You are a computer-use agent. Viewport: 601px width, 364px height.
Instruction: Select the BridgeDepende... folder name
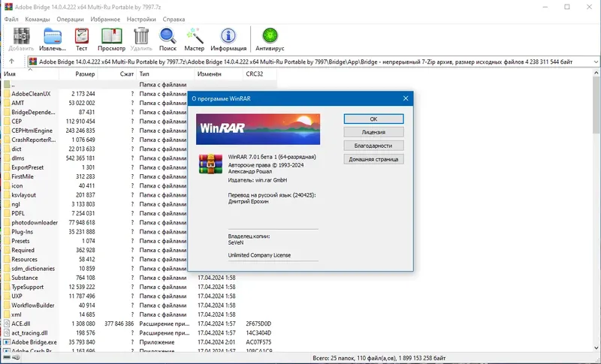pos(33,112)
